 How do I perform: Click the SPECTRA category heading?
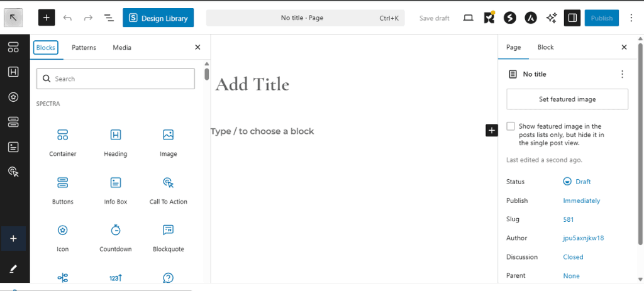48,104
